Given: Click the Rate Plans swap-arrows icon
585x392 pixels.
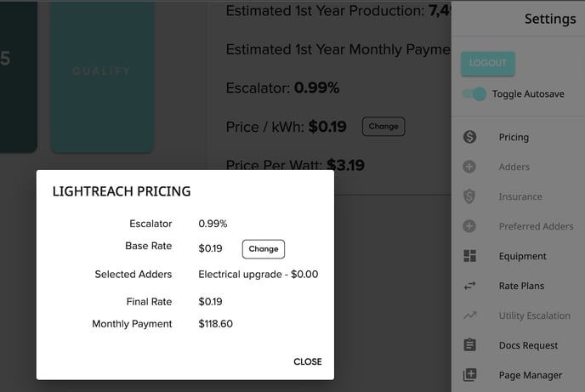Looking at the screenshot, I should [x=469, y=286].
